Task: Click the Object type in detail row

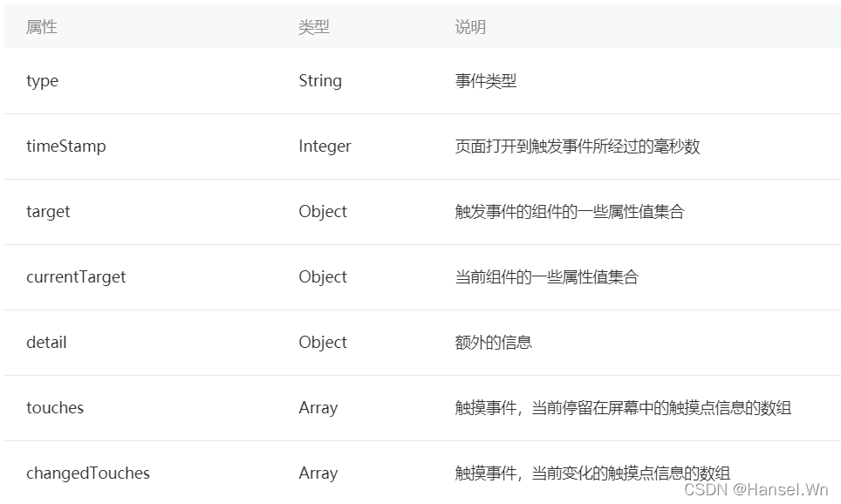Action: pyautogui.click(x=323, y=343)
